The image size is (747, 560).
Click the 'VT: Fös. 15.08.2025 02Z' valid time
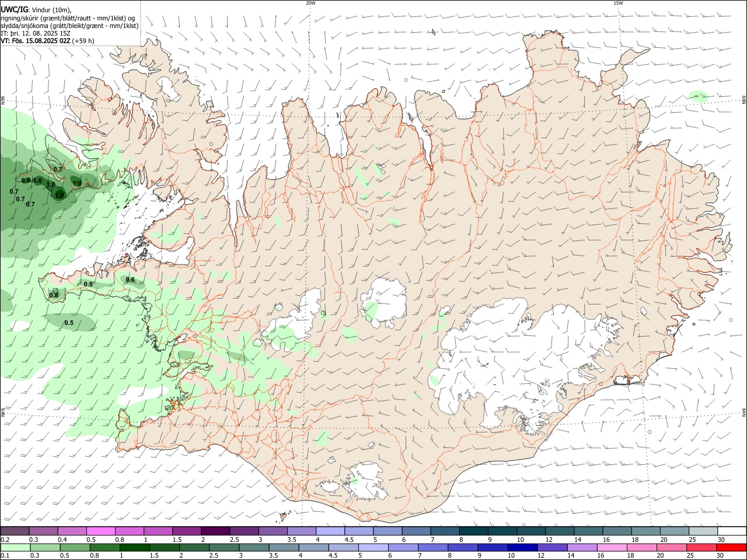[36, 41]
